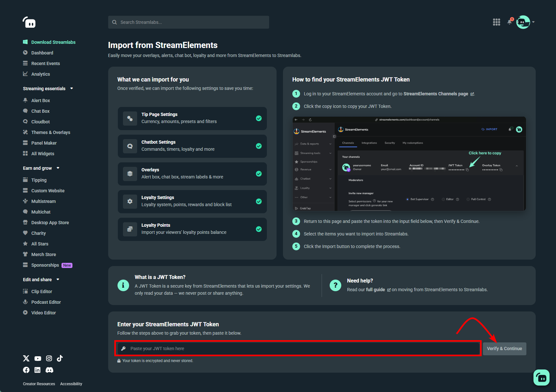Open the notifications bell
The height and width of the screenshot is (392, 556).
click(509, 22)
